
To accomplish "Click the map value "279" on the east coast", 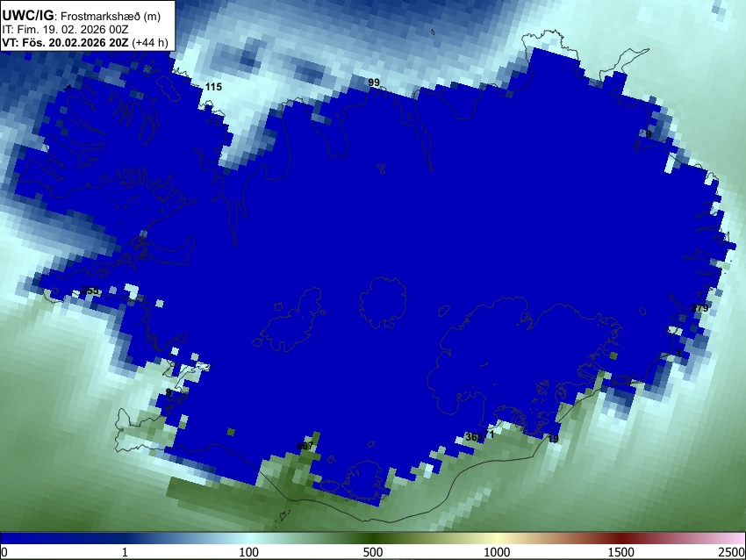I will pos(699,308).
